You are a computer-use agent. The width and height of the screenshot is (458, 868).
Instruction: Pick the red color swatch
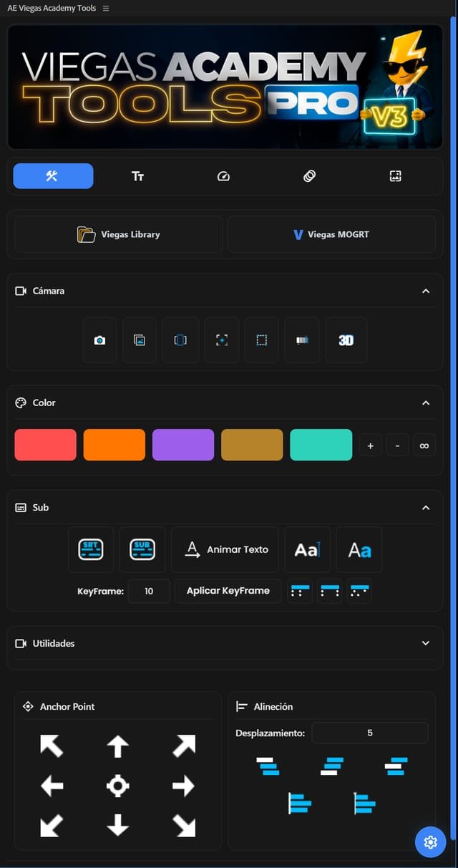coord(45,445)
